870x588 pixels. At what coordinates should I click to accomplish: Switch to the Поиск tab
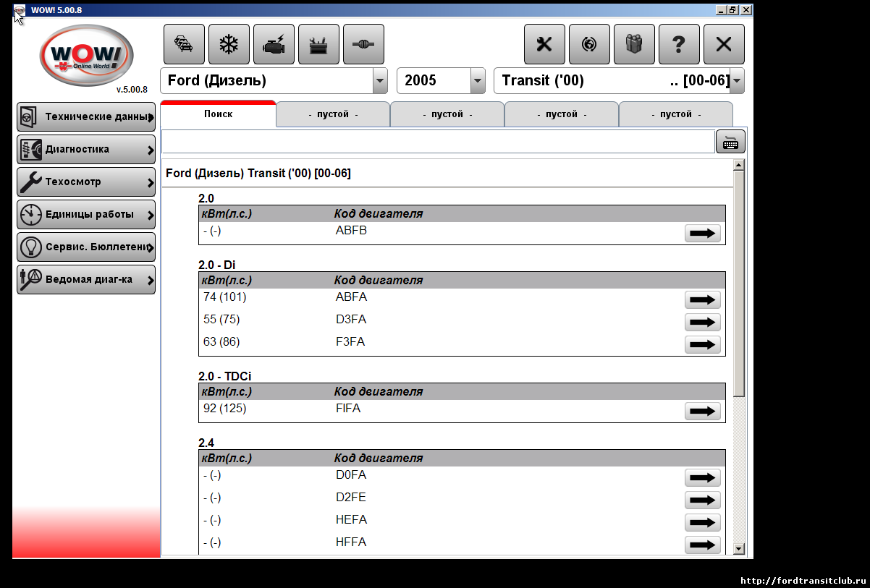[218, 114]
